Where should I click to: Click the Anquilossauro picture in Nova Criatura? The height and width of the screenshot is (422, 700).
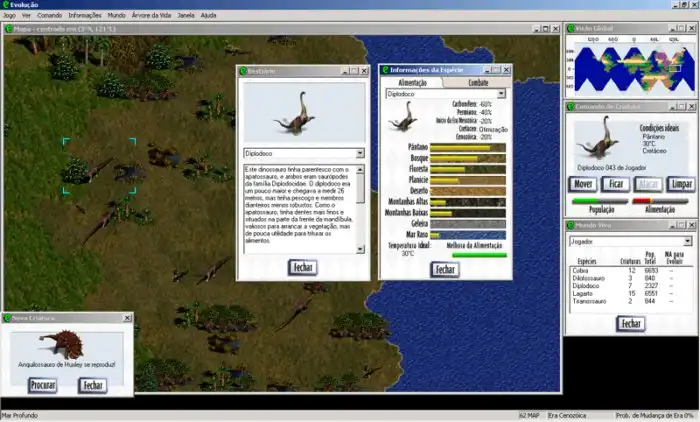(x=66, y=346)
